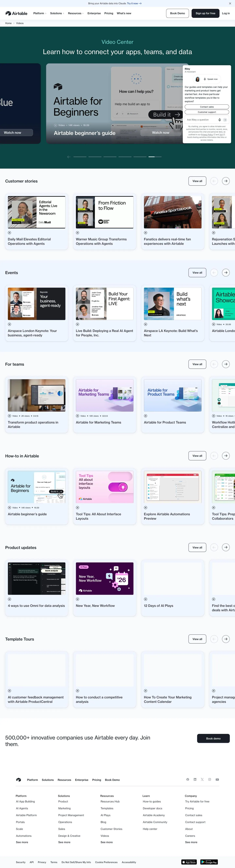Click the Airtable logo in the footer
Viewport: 235px width, 868px height.
click(18, 780)
